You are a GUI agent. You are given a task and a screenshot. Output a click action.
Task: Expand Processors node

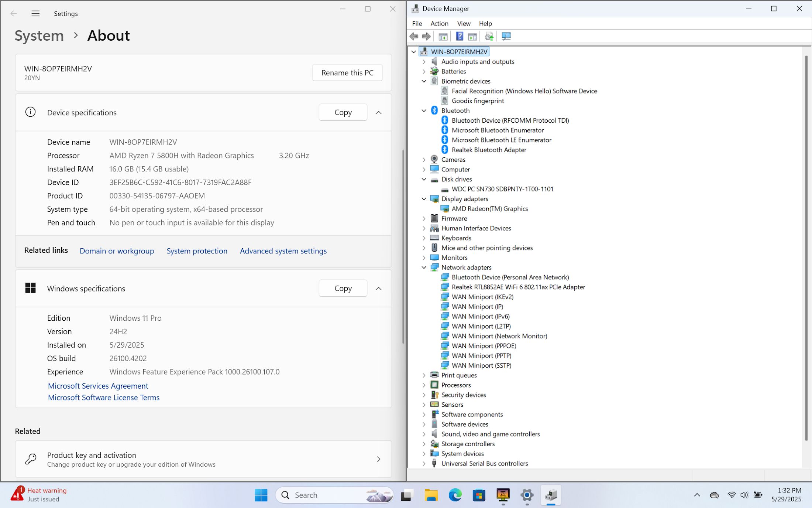tap(424, 385)
